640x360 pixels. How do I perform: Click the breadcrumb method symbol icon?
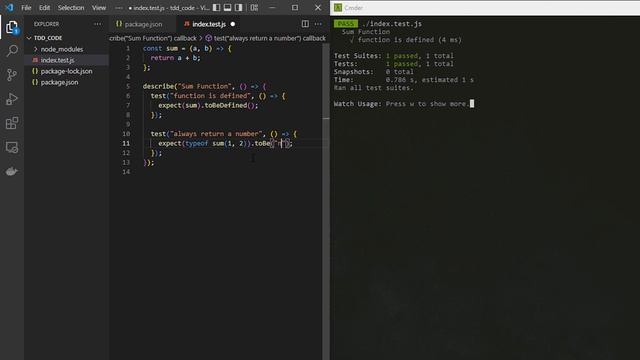pyautogui.click(x=209, y=38)
